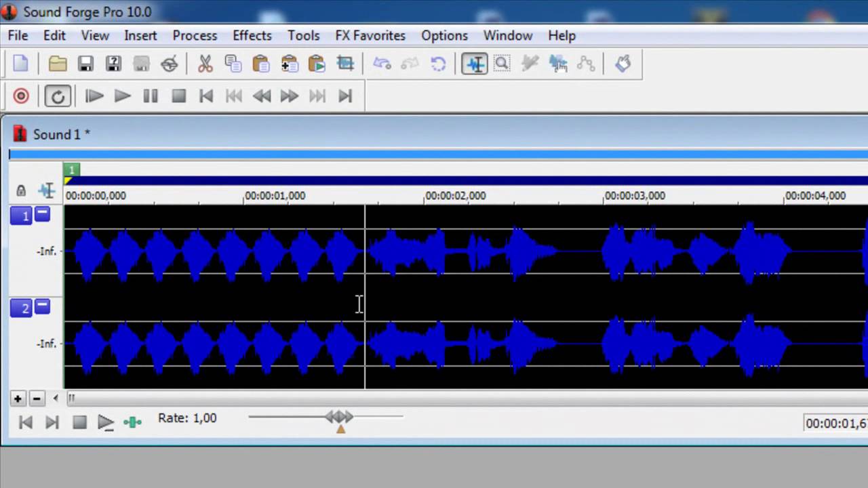868x488 pixels.
Task: Cut selection with scissors icon
Action: point(205,64)
